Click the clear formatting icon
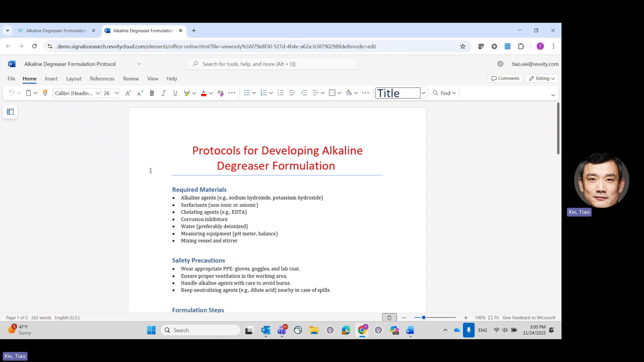 (x=220, y=93)
